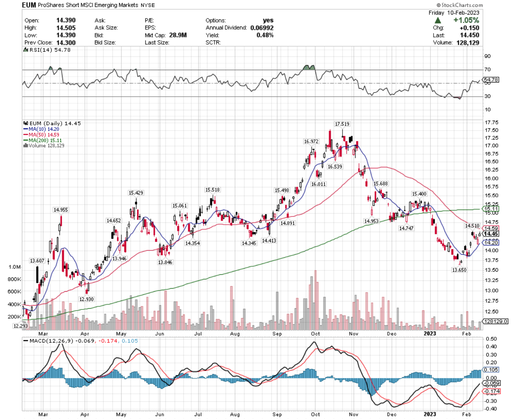Click the price label 14.354

[x=192, y=244]
